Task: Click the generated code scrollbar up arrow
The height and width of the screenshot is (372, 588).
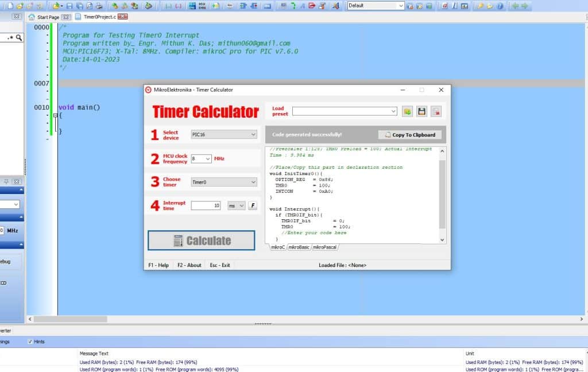Action: (x=442, y=151)
